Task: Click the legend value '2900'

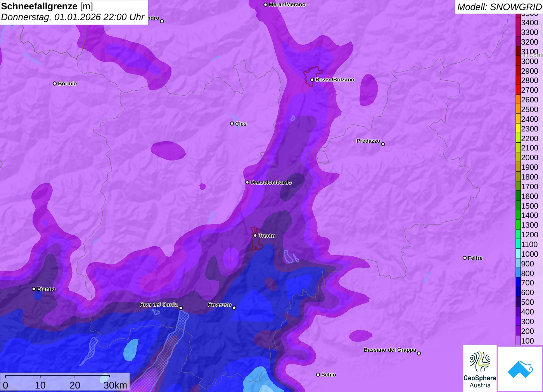Action: pos(529,71)
